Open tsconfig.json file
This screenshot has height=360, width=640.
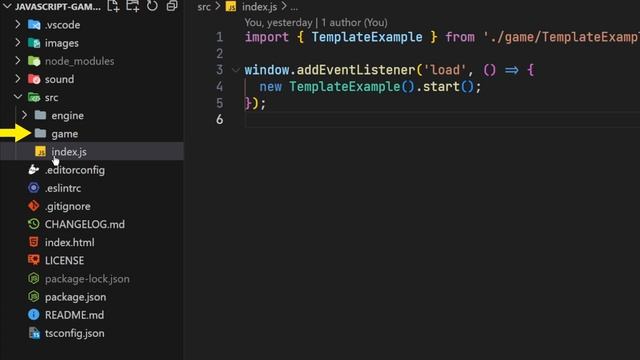coord(75,333)
